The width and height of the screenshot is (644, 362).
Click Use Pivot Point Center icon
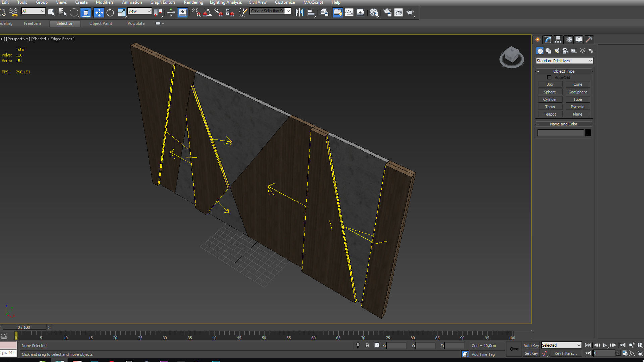pyautogui.click(x=158, y=13)
